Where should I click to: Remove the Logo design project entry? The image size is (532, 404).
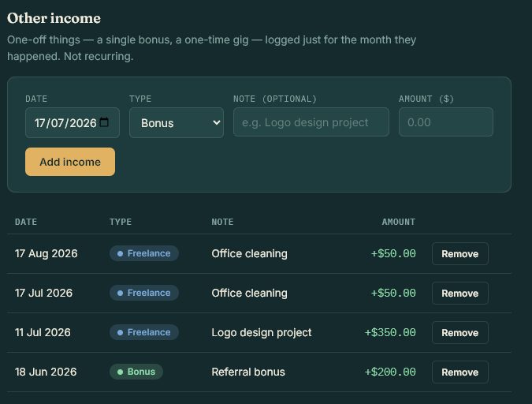(x=460, y=333)
